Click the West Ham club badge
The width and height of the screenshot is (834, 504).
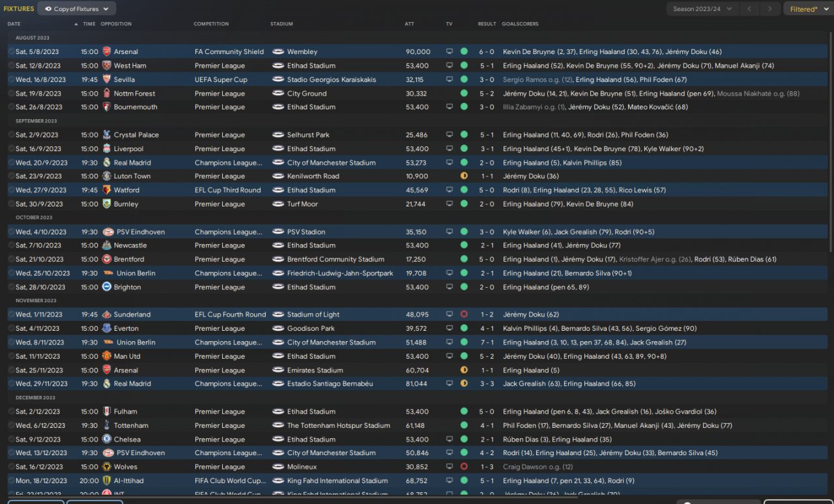click(107, 66)
